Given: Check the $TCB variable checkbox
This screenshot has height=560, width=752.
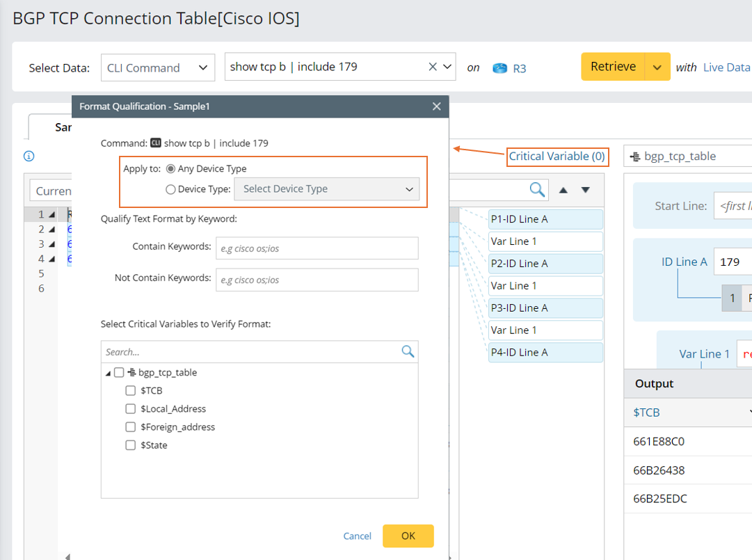Looking at the screenshot, I should click(130, 391).
